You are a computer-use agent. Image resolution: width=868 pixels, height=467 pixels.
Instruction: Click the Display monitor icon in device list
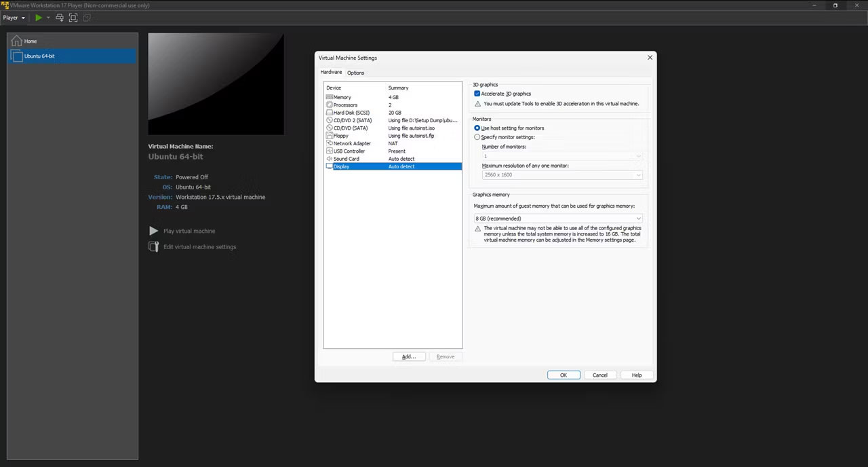(x=329, y=166)
